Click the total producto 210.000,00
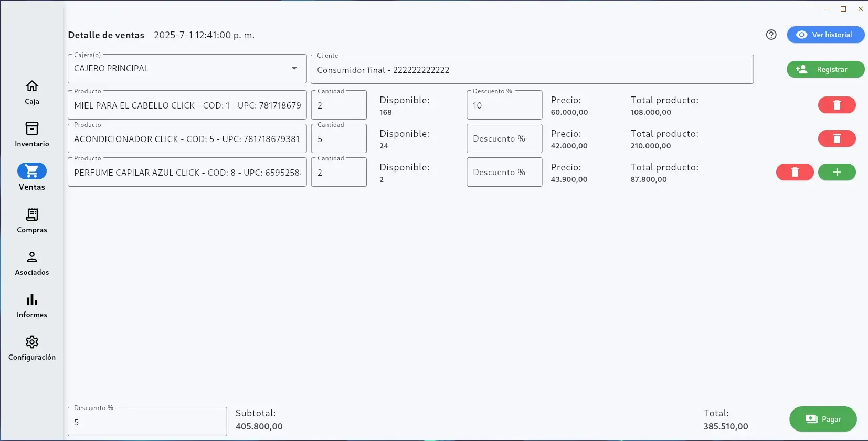The image size is (868, 441). click(x=651, y=146)
